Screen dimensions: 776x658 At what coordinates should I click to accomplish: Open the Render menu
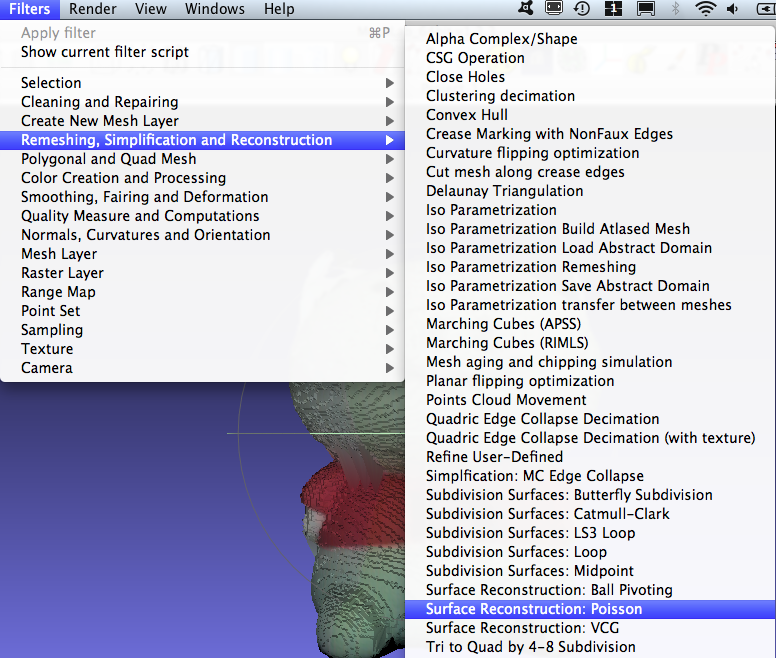93,9
